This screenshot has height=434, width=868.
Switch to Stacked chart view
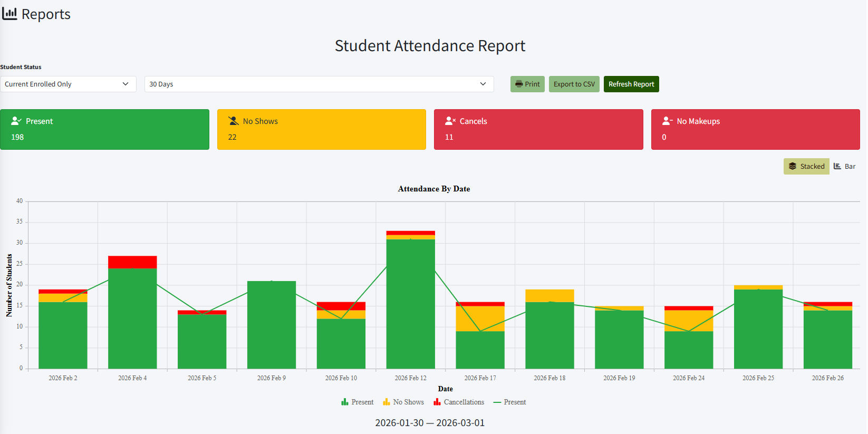(806, 167)
